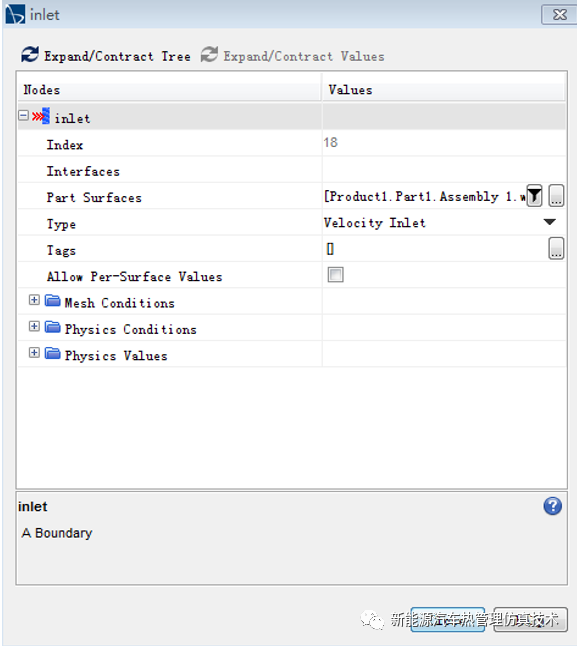Toggle Allow Per-Surface Values checkbox
The height and width of the screenshot is (646, 577).
tap(335, 275)
